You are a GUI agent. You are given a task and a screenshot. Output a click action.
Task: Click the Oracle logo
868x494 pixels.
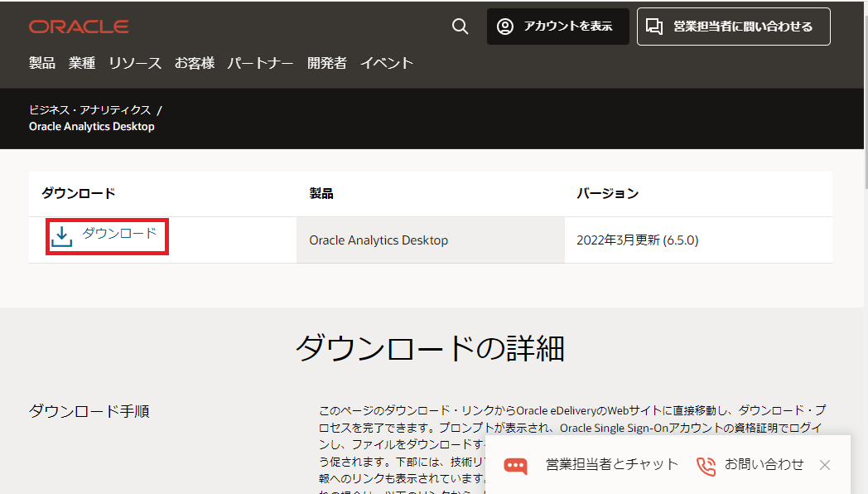click(79, 26)
